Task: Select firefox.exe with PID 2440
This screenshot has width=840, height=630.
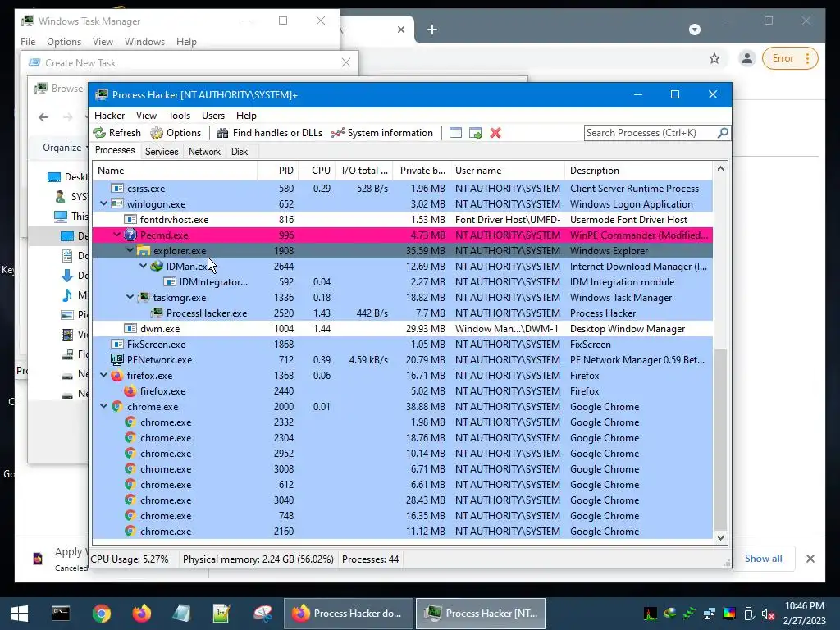Action: point(402,391)
